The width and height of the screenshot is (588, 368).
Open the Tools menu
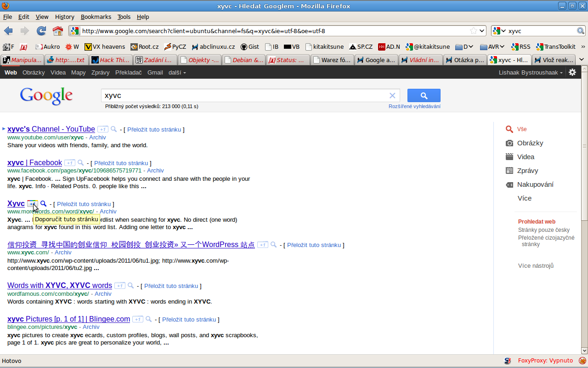[x=124, y=17]
